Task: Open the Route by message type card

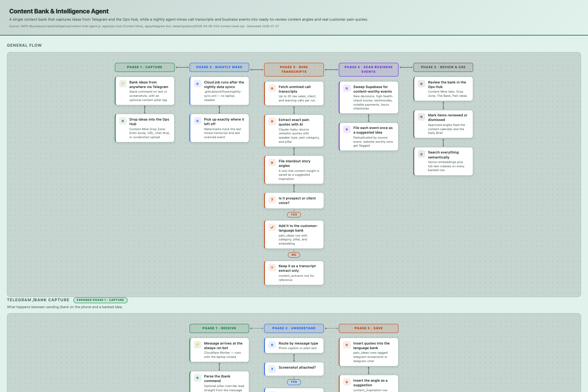Action: click(x=294, y=346)
